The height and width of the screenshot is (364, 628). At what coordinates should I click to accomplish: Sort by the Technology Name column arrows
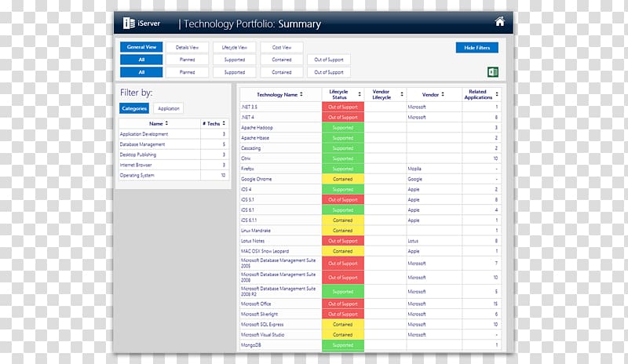pos(301,94)
